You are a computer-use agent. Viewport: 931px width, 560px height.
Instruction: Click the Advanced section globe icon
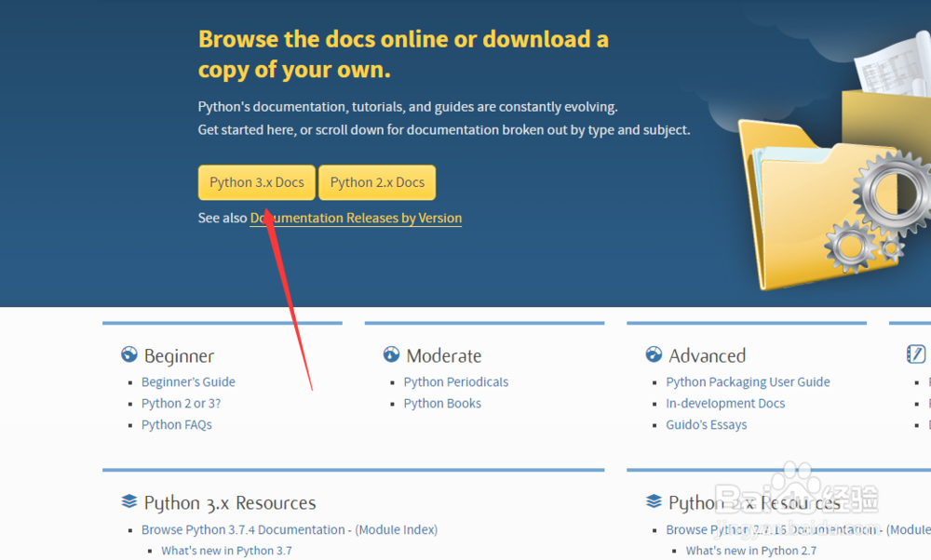pyautogui.click(x=654, y=354)
